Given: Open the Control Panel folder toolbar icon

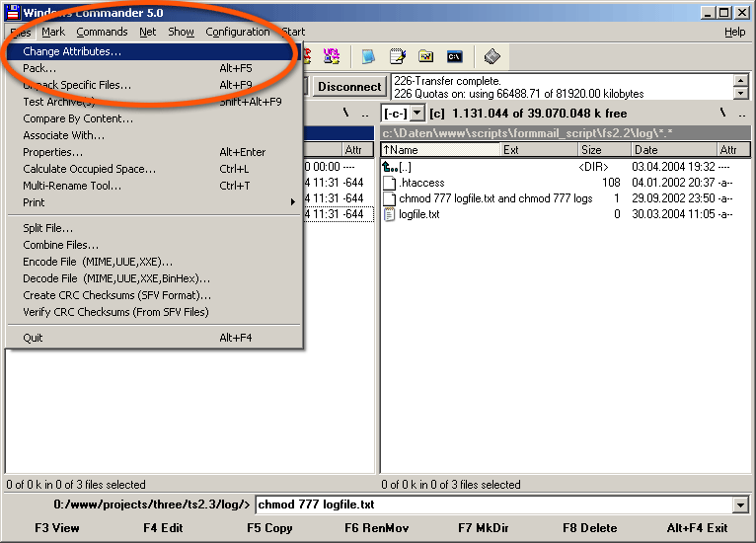Looking at the screenshot, I should point(425,56).
